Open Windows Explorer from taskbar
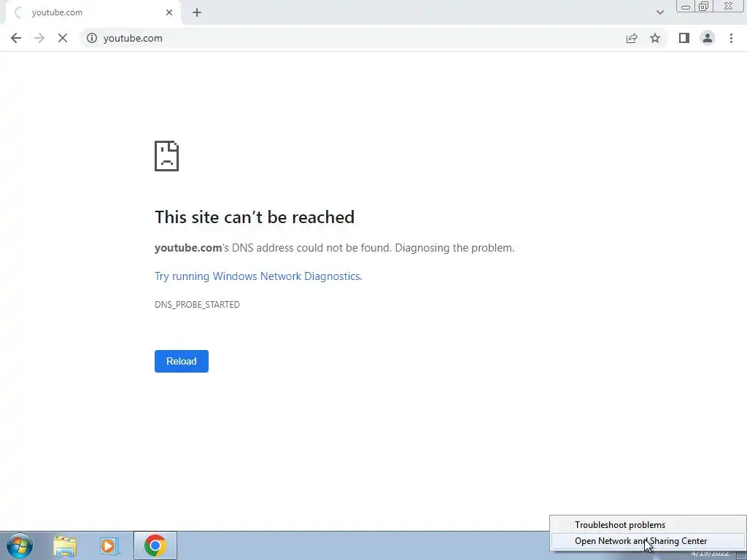The height and width of the screenshot is (560, 747). click(65, 546)
